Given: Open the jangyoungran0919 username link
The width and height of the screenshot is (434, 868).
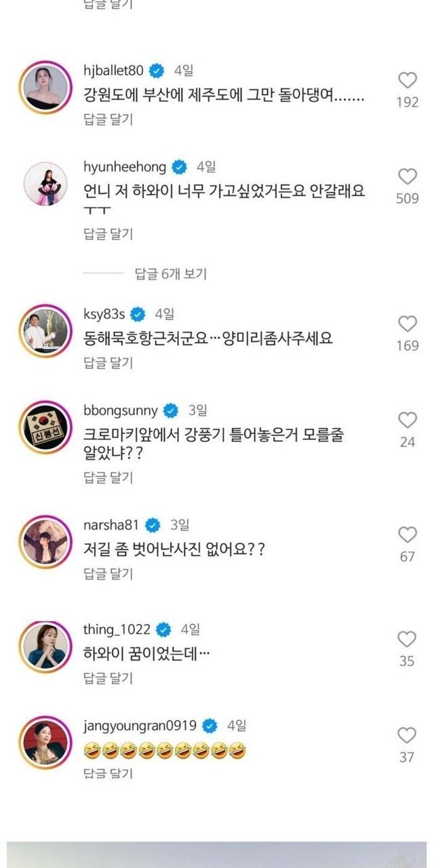Looking at the screenshot, I should 140,726.
